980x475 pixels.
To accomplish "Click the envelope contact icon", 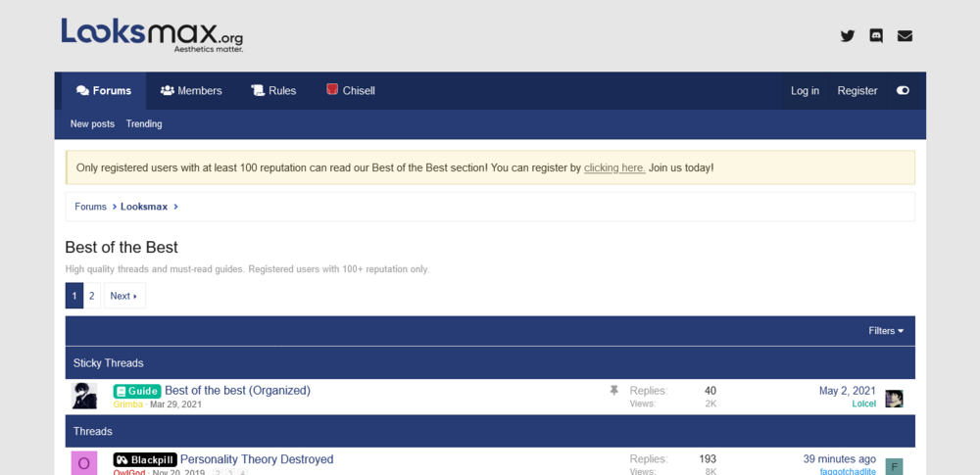I will [905, 35].
